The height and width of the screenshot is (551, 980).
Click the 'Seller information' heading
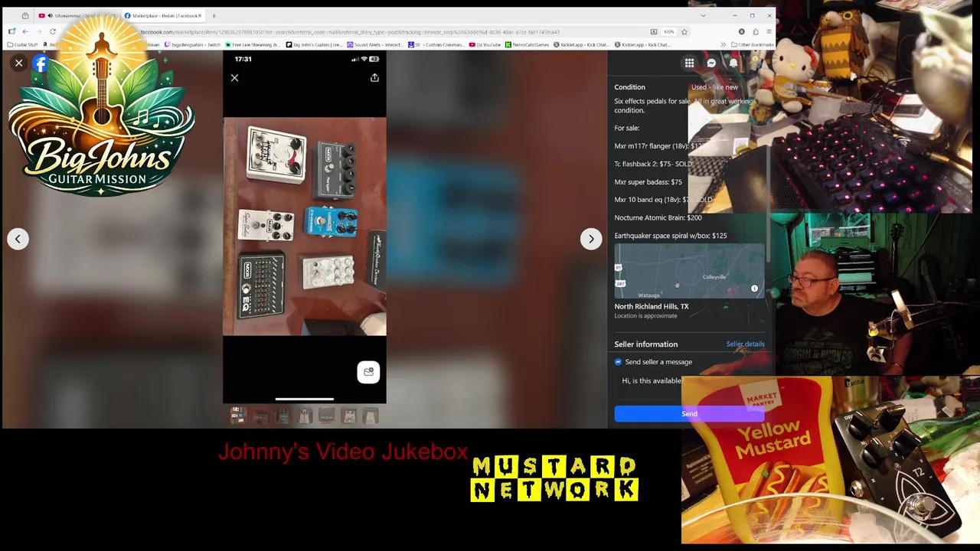[645, 344]
